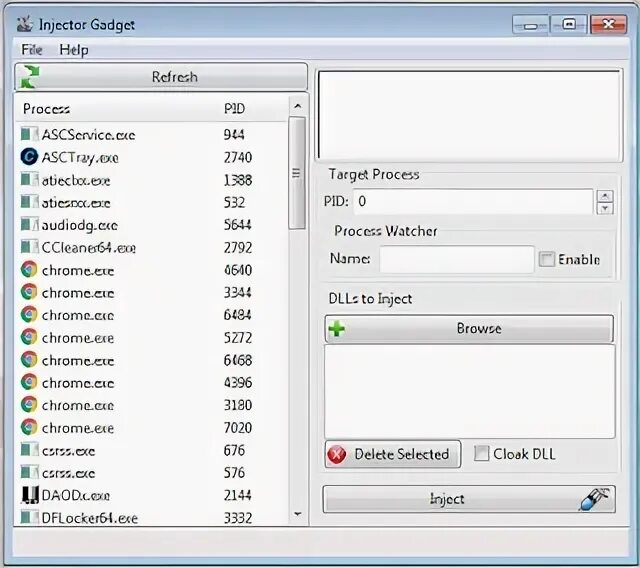
Task: Click the Inject button
Action: pos(469,499)
